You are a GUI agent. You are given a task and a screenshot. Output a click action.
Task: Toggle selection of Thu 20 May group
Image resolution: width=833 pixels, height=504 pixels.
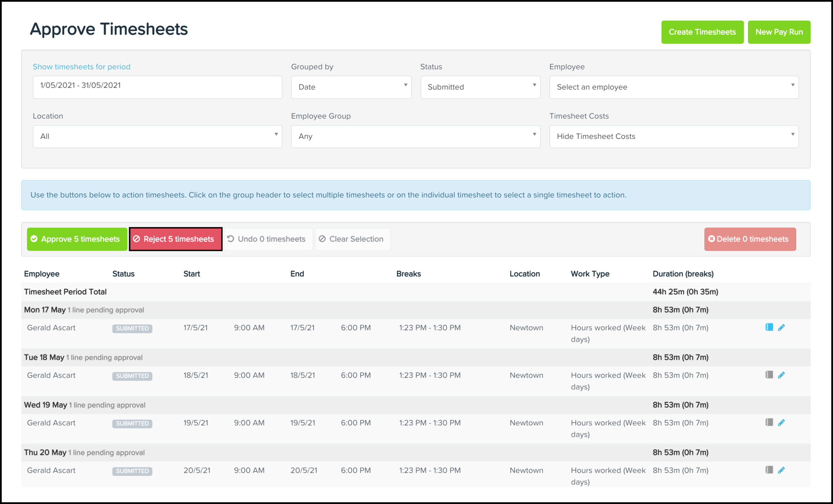tap(45, 453)
